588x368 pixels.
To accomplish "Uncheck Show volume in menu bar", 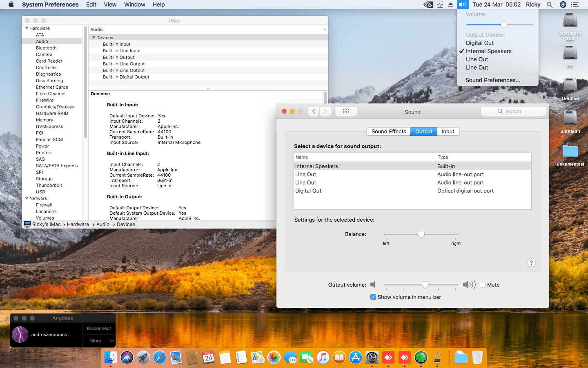I will tap(373, 297).
